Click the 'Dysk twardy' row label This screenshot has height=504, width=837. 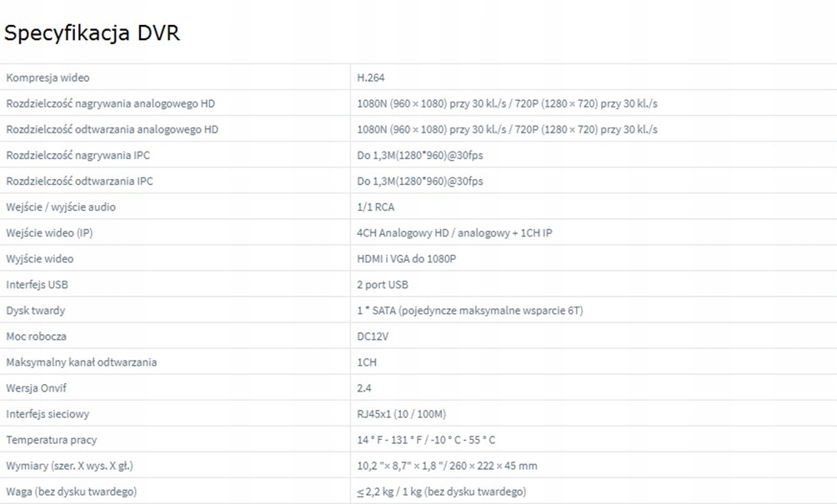pyautogui.click(x=35, y=310)
